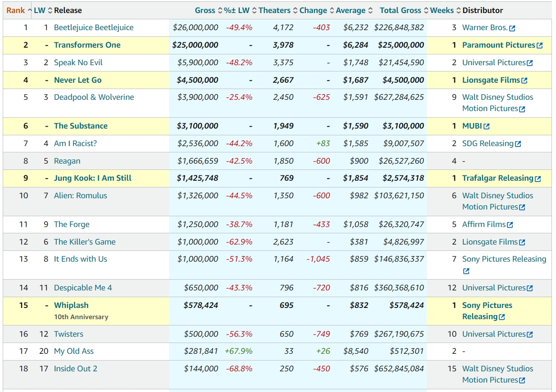This screenshot has width=556, height=392.
Task: Open The Forge release link
Action: pyautogui.click(x=72, y=224)
